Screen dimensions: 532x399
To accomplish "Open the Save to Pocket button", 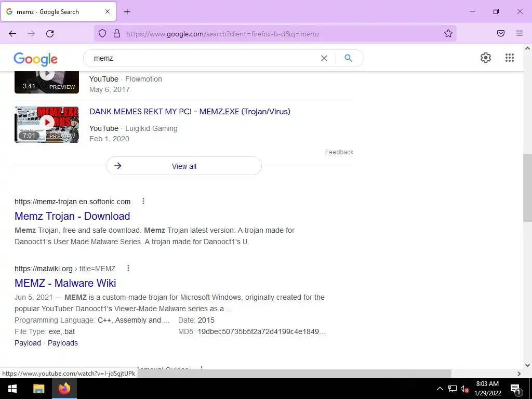I will [x=501, y=33].
